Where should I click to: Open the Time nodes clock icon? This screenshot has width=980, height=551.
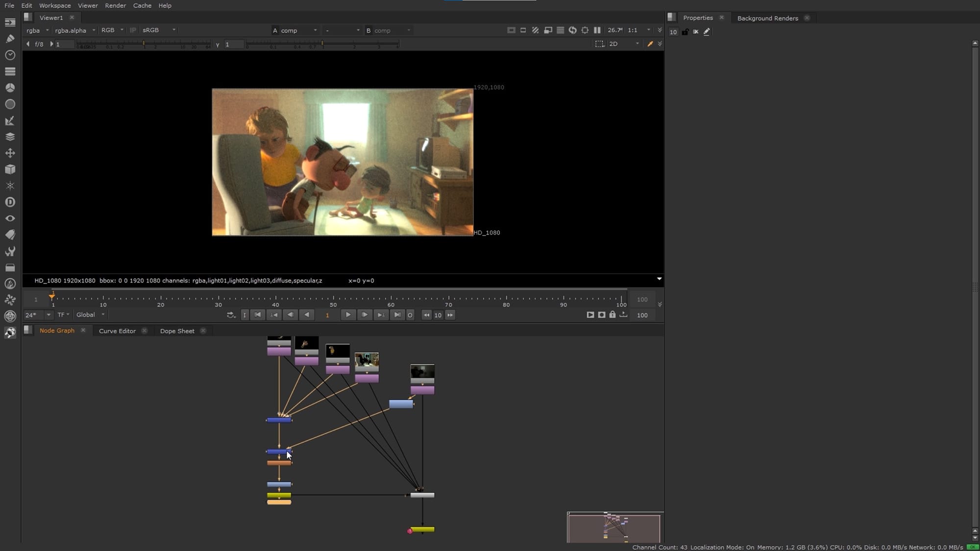click(10, 55)
